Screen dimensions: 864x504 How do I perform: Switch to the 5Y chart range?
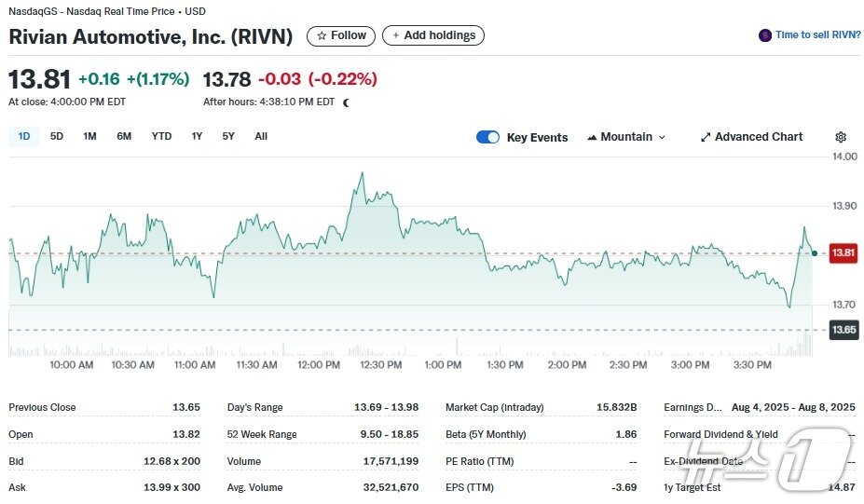point(228,136)
